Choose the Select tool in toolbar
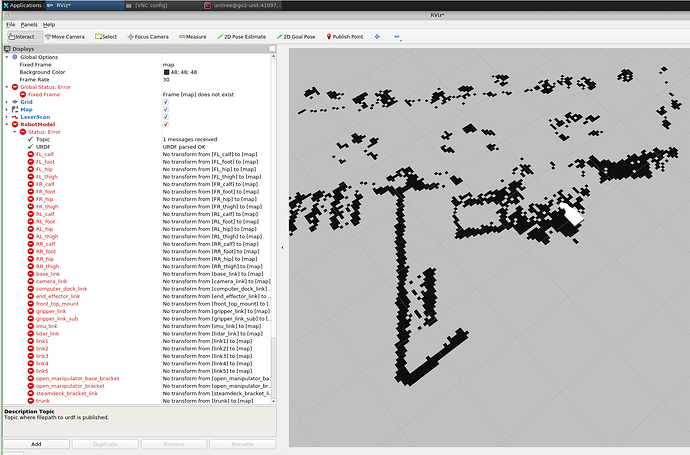Screen dimensions: 690x455 pos(106,36)
